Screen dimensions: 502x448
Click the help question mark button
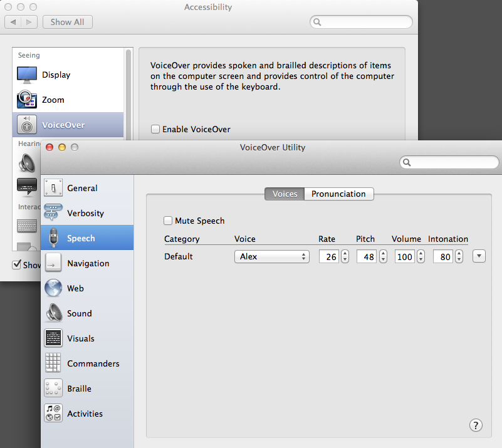click(476, 425)
